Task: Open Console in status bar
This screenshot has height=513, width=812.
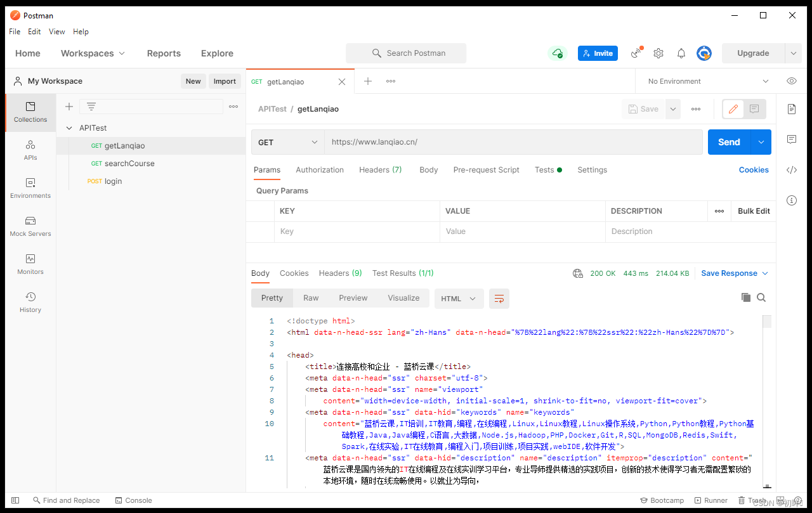Action: (x=133, y=500)
